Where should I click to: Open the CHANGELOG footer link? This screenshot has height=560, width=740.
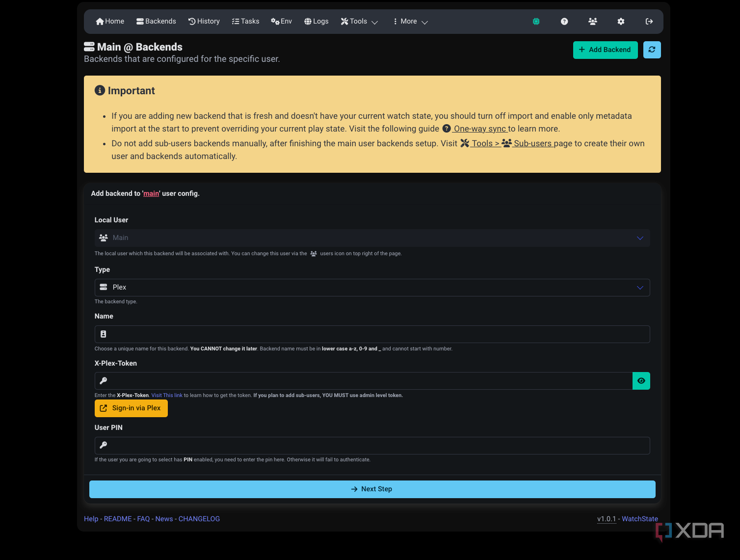[x=199, y=519]
